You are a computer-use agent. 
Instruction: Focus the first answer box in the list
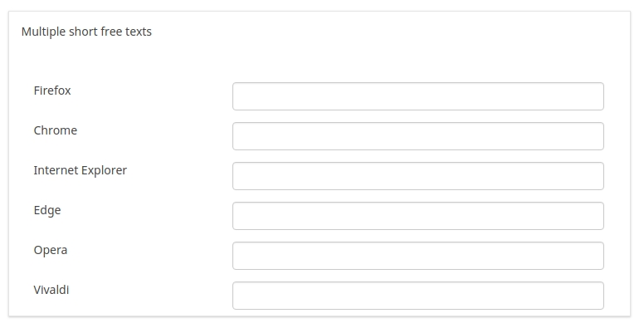point(418,96)
